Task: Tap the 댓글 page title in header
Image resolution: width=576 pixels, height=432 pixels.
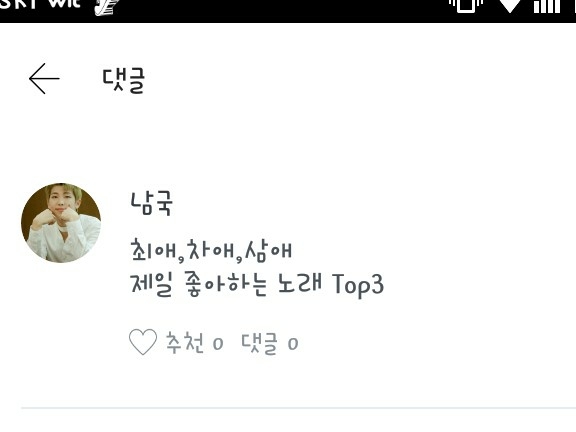Action: (x=124, y=80)
